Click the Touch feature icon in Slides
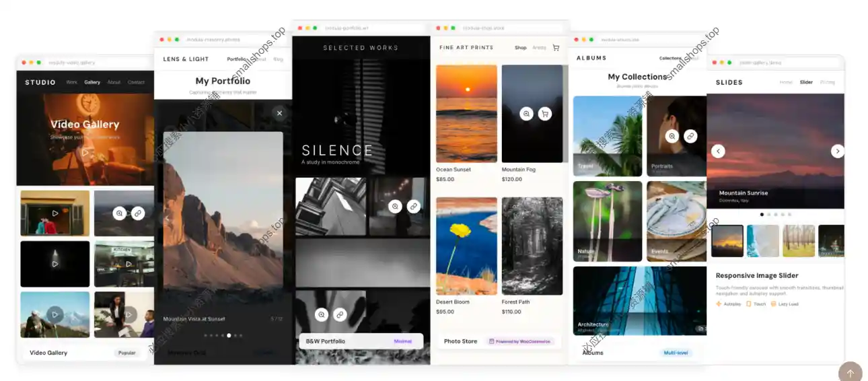Viewport: 868px width, 381px height. (749, 304)
